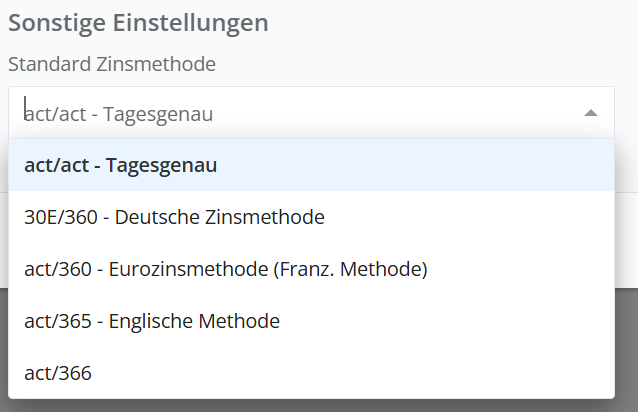638x412 pixels.
Task: Click the Standard Zinsmethode label
Action: [x=112, y=63]
